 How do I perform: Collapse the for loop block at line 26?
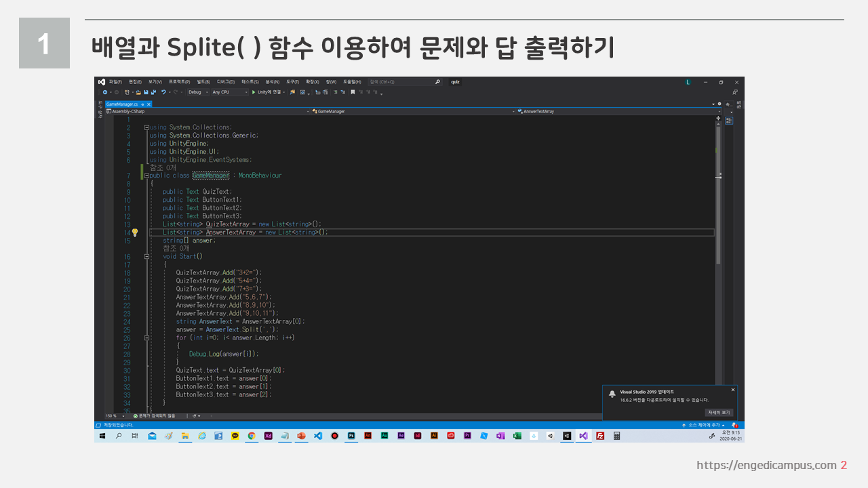click(146, 338)
